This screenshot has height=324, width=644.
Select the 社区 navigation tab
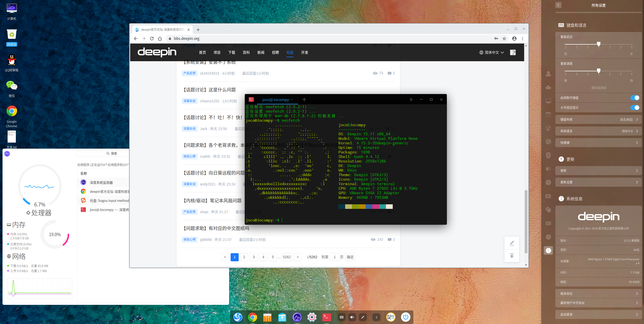point(290,52)
